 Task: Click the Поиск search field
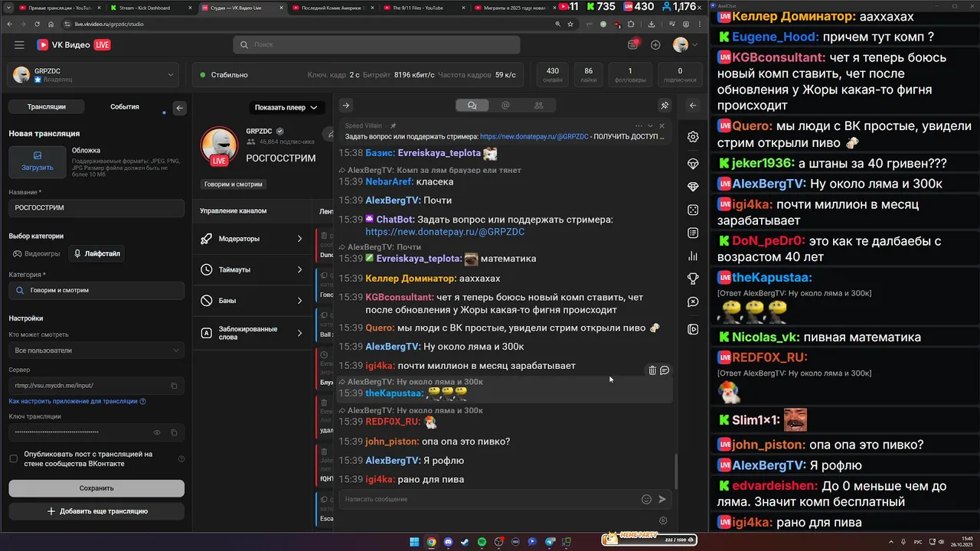(377, 45)
